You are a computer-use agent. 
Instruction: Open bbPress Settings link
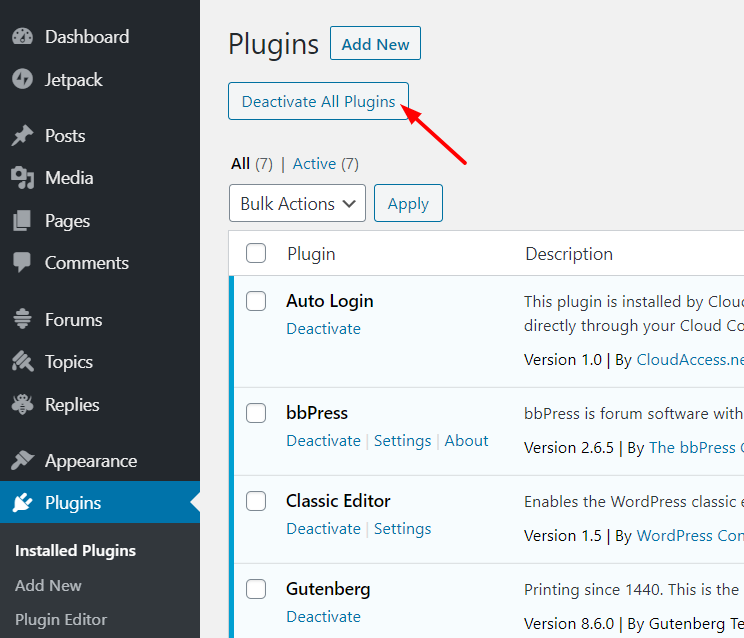pos(402,441)
